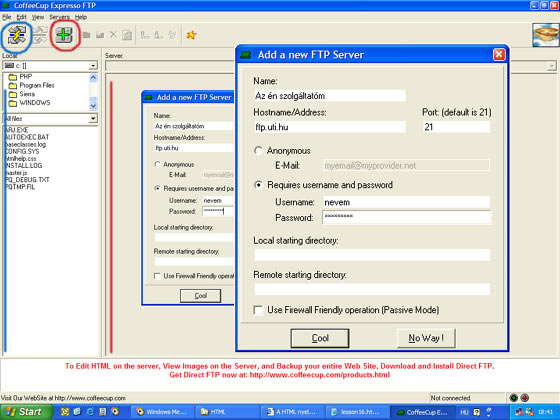560x420 pixels.
Task: Open the Servers menu
Action: tap(59, 17)
